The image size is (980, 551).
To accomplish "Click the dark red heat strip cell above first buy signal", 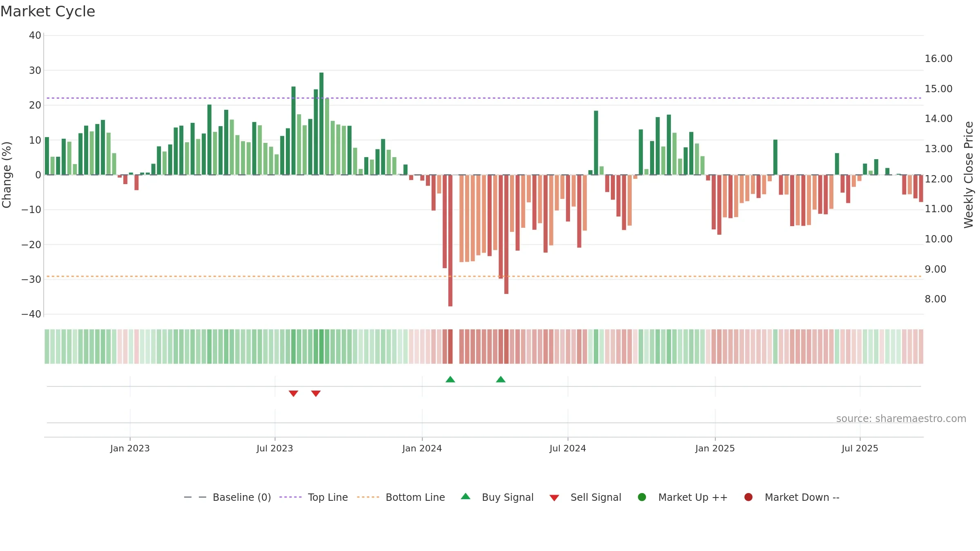I will (450, 347).
